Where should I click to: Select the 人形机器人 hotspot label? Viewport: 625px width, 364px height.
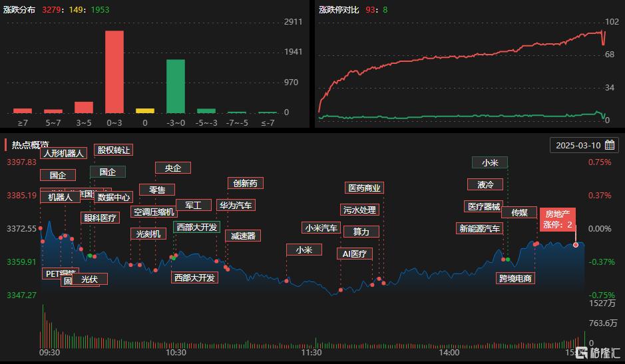(x=63, y=153)
